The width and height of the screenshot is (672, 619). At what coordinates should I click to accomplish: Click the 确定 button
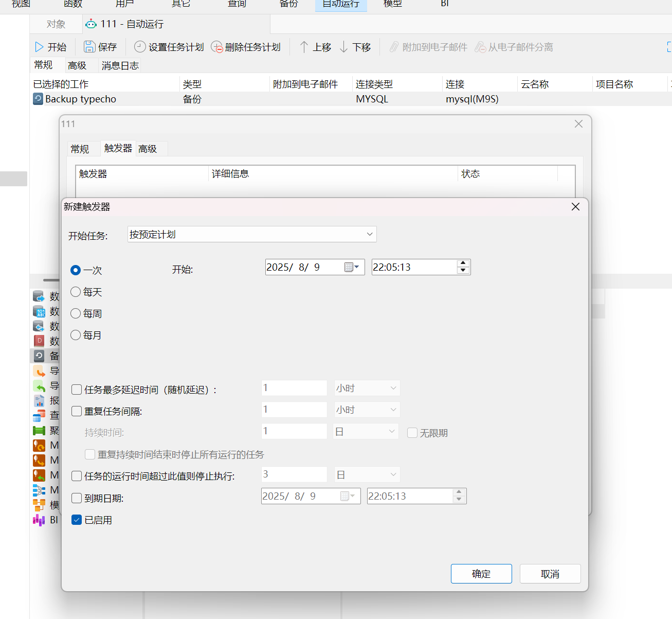481,574
